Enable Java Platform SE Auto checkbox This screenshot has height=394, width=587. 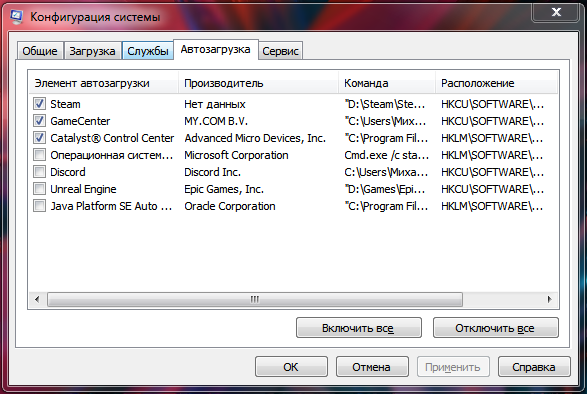39,206
